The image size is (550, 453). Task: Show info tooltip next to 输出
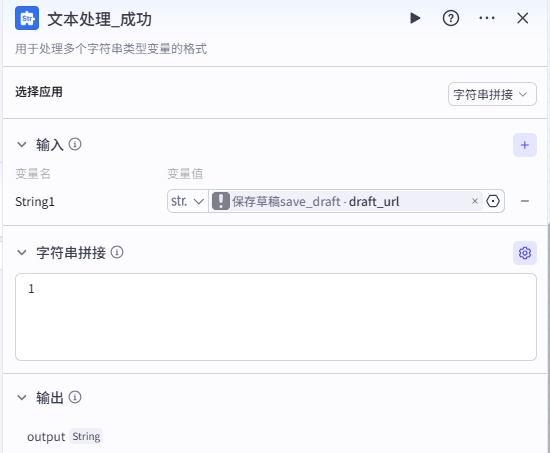point(75,397)
